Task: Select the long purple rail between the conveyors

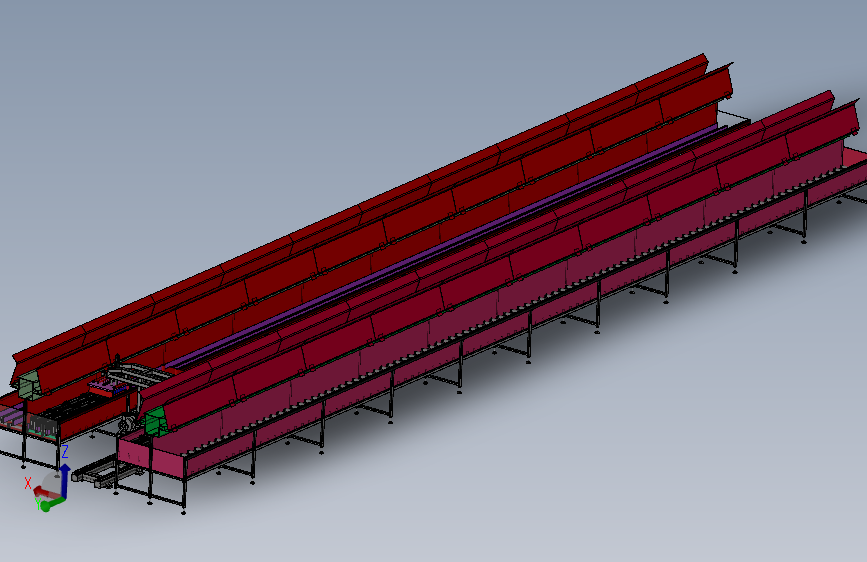Action: (x=442, y=247)
